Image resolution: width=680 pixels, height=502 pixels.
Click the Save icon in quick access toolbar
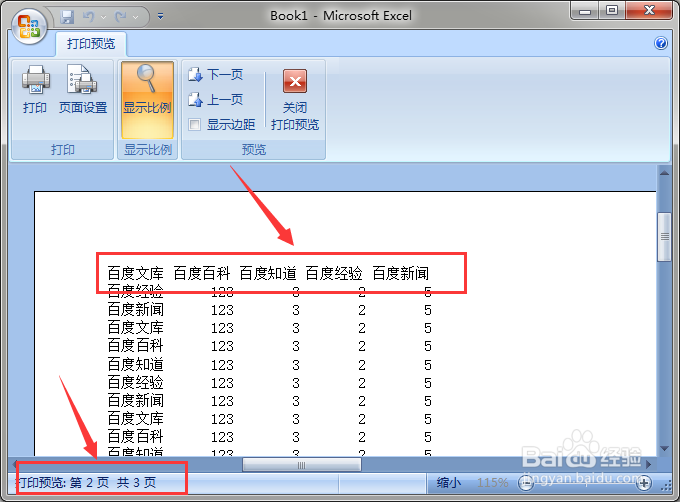tap(67, 17)
